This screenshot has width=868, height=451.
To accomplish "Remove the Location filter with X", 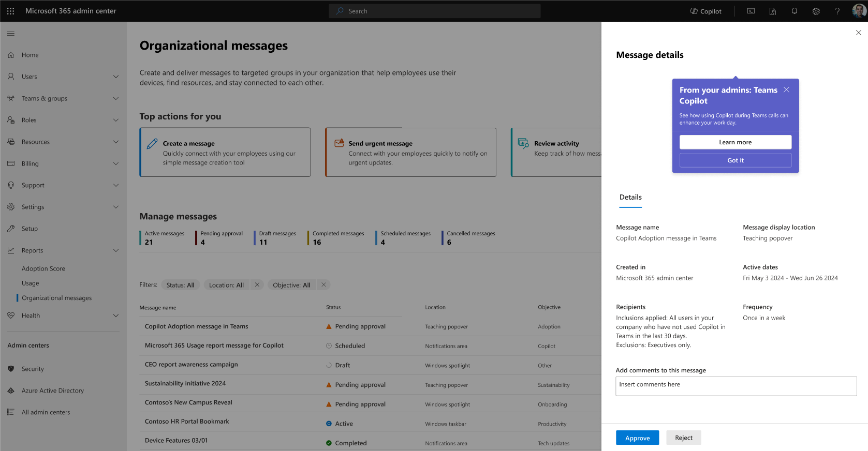I will [257, 285].
